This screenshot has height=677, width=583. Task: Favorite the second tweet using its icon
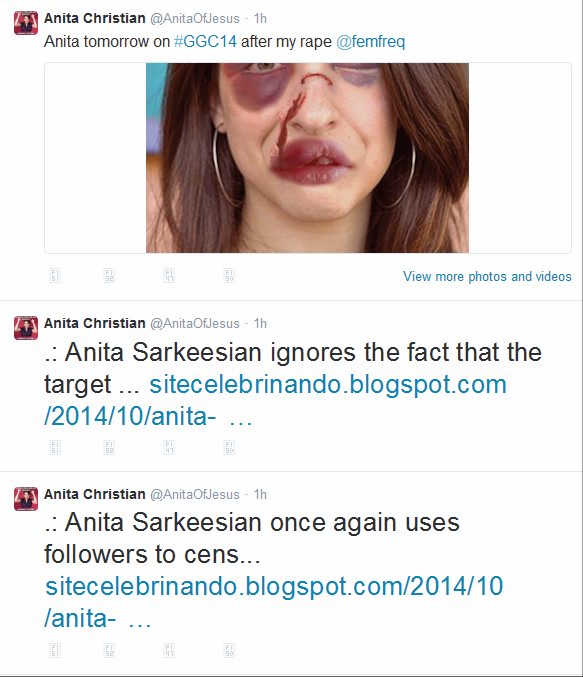[169, 447]
